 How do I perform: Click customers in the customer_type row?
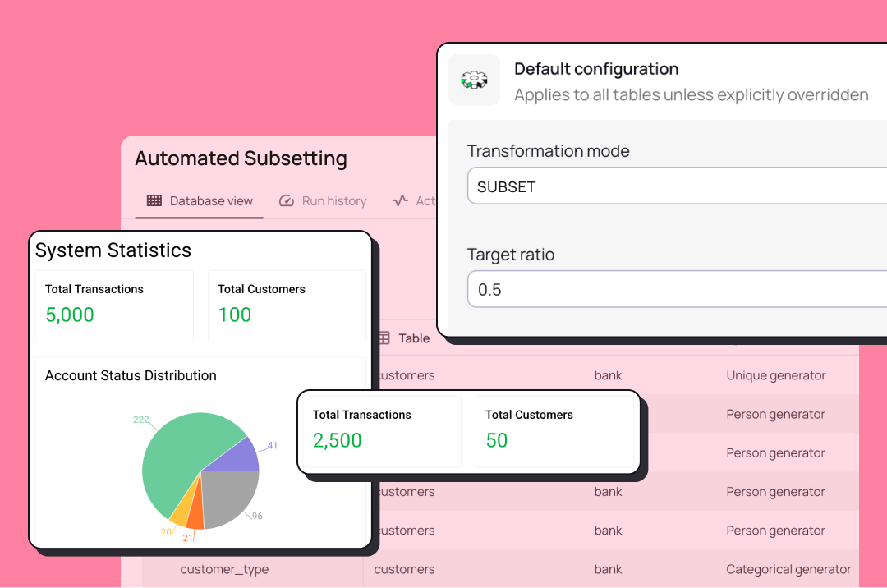click(x=404, y=569)
